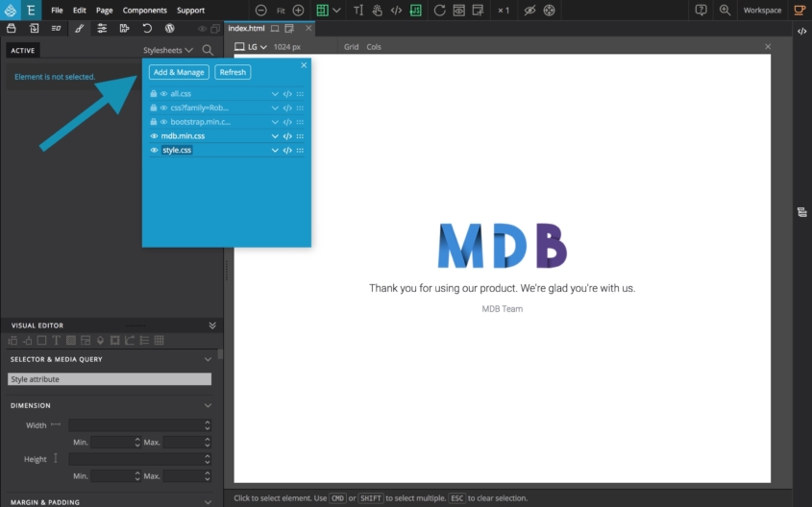Click the orange coffee cup icon
Screen dimensions: 812x507
pyautogui.click(x=800, y=10)
